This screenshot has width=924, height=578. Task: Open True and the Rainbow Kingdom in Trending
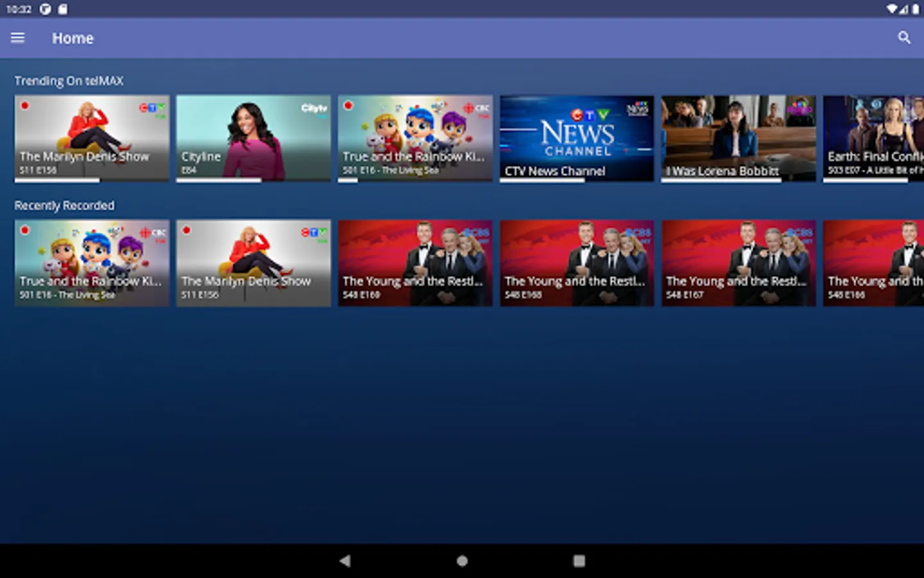pyautogui.click(x=415, y=139)
